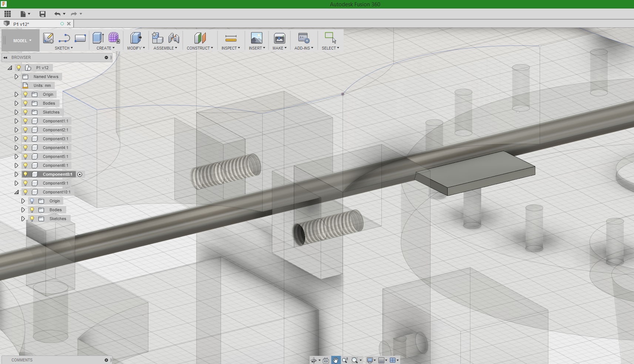Expand the Named Views folder

tap(16, 77)
